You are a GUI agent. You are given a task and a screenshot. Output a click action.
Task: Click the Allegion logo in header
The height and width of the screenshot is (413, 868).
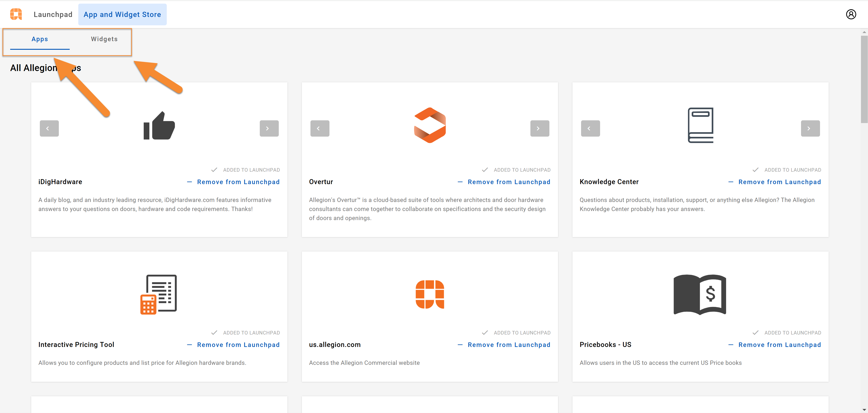[x=16, y=14]
